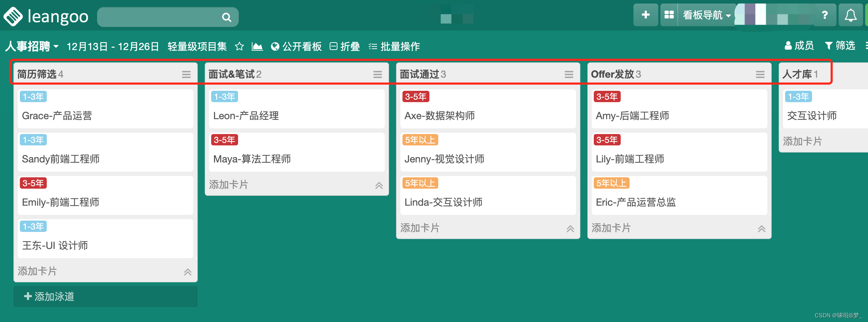Click the double-chevron icon in 简历筛选 list
This screenshot has width=868, height=322.
[x=188, y=272]
